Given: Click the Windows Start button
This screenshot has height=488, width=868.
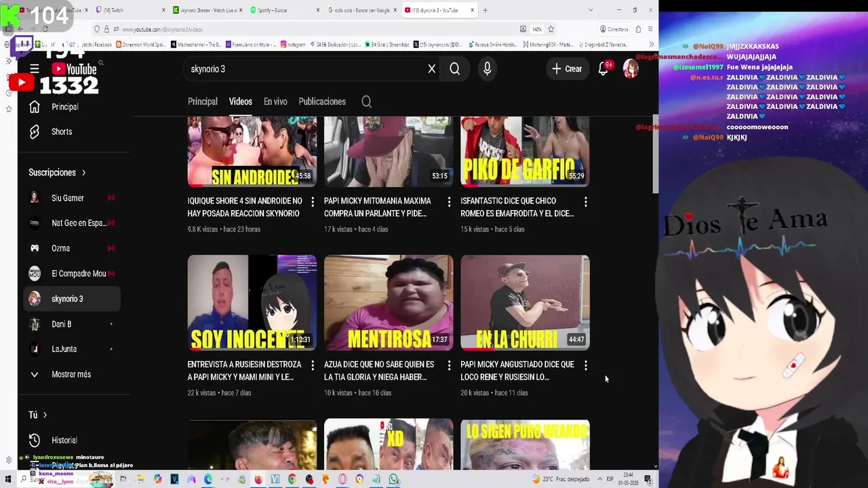Looking at the screenshot, I should coord(8,479).
